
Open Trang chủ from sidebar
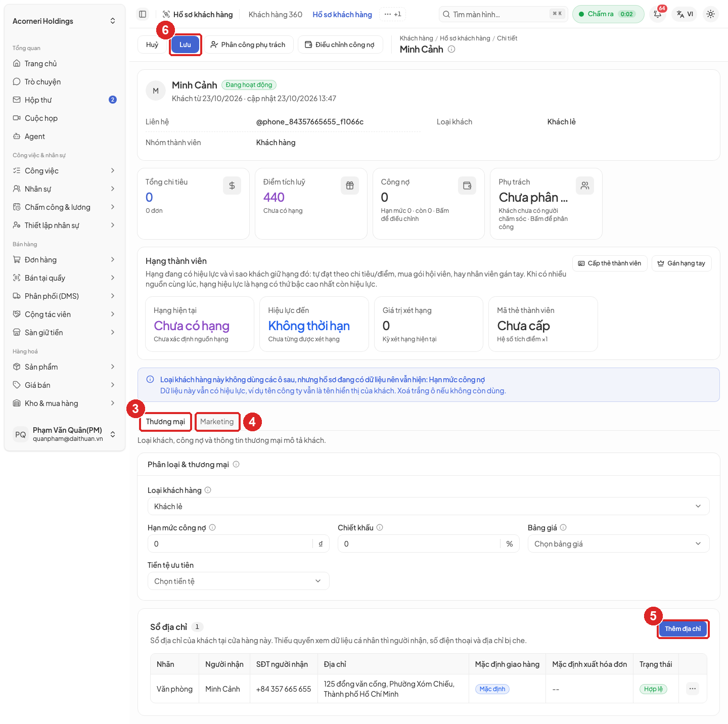pyautogui.click(x=65, y=64)
